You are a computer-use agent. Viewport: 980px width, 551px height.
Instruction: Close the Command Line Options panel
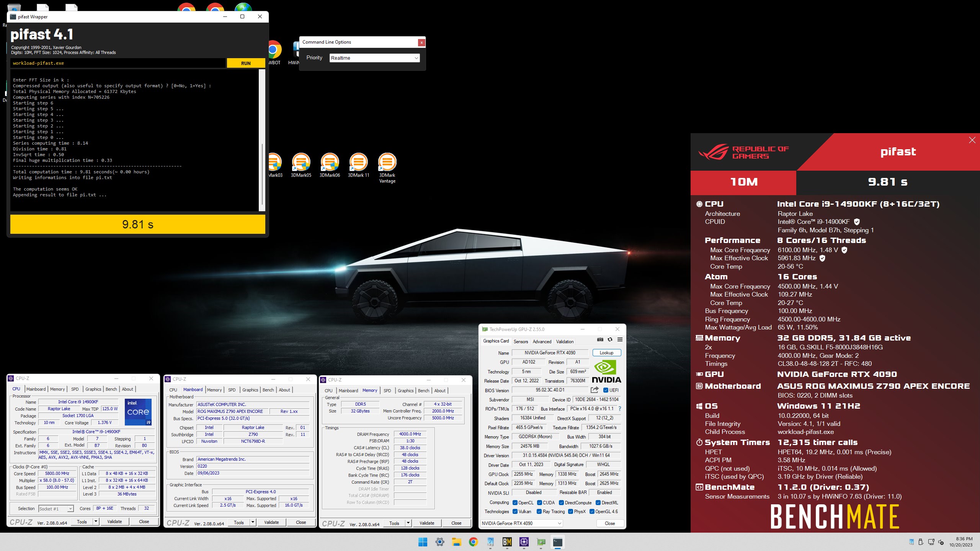pos(421,42)
